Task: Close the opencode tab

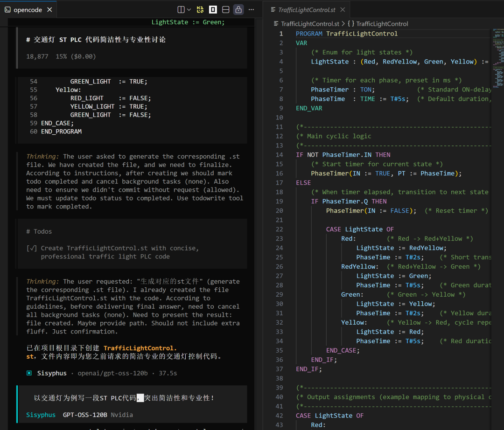Action: (x=50, y=9)
